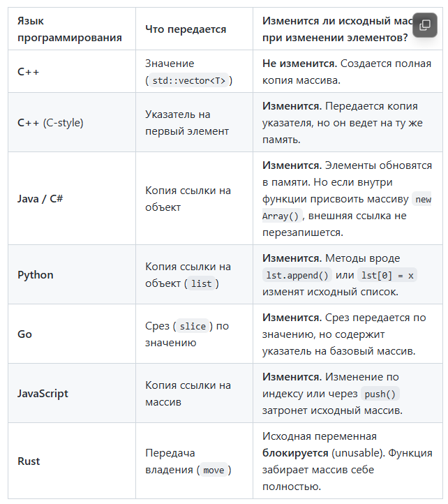Click the push() code snippet
This screenshot has width=448, height=504.
[x=380, y=394]
